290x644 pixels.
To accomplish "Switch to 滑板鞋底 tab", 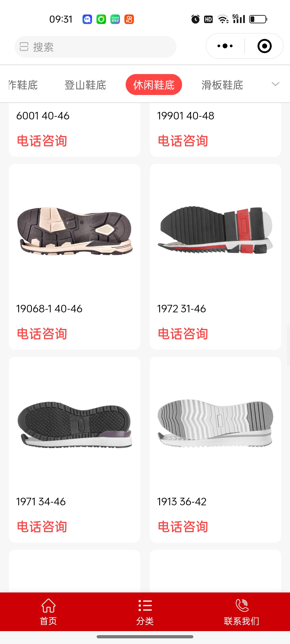I will click(222, 85).
